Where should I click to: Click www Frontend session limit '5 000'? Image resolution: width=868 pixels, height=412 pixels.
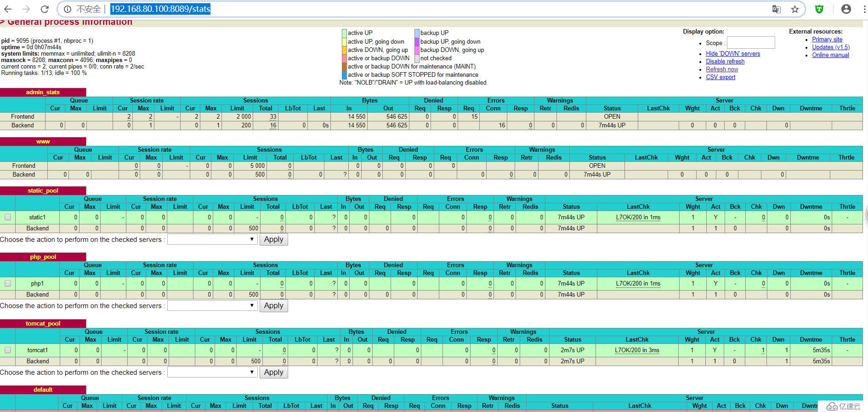pos(257,166)
